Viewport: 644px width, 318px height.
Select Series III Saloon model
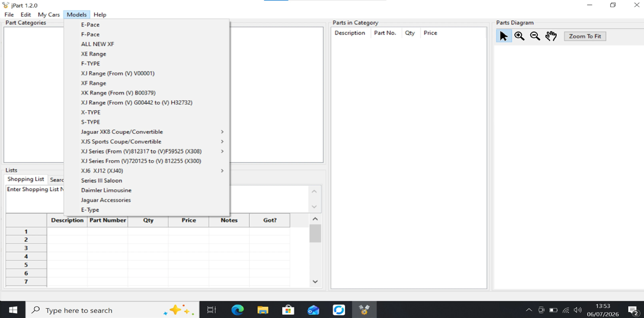pyautogui.click(x=147, y=181)
